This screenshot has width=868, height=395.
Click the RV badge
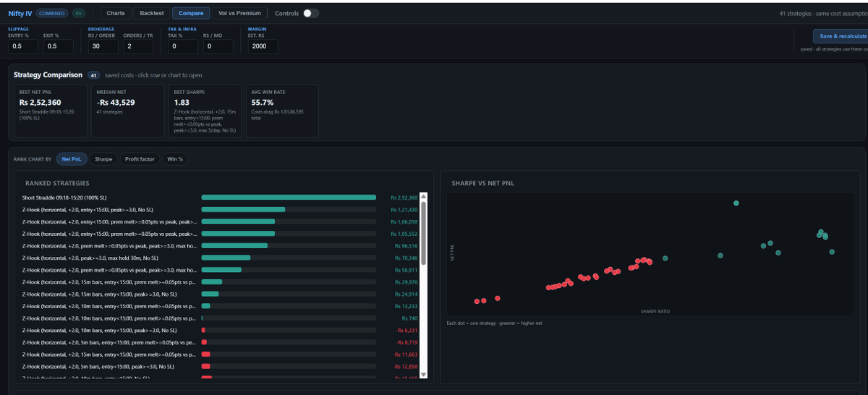click(79, 13)
